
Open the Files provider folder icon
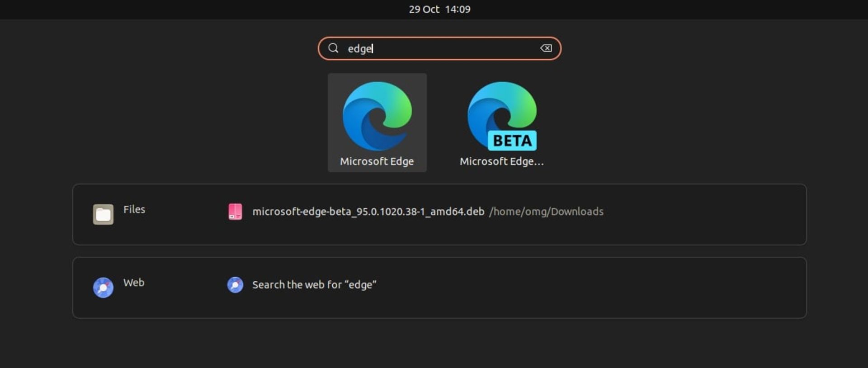click(x=103, y=214)
